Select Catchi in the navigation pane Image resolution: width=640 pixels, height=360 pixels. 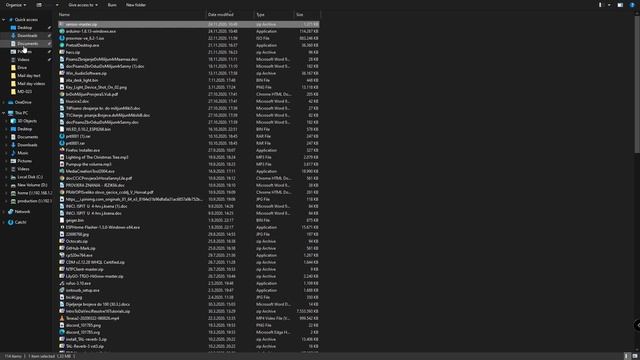tap(20, 222)
